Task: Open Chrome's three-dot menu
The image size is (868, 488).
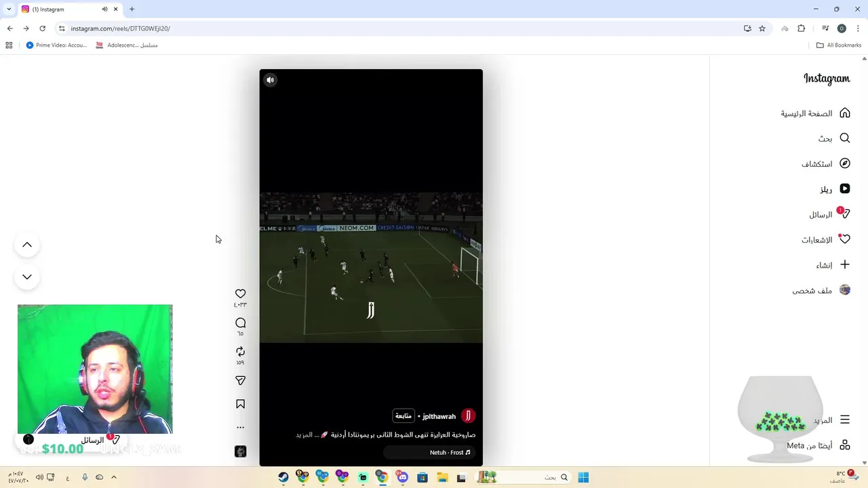Action: click(858, 28)
